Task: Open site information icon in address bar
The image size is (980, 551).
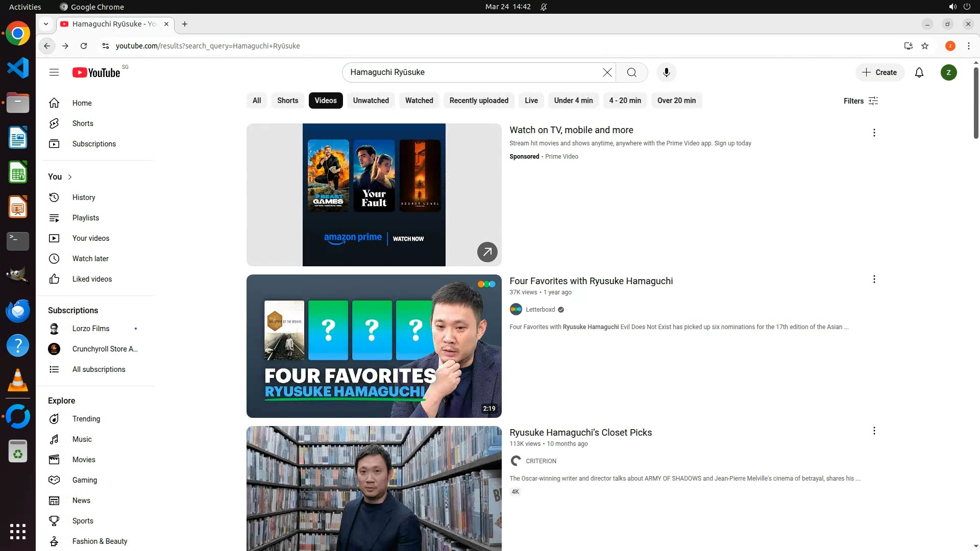Action: click(105, 46)
